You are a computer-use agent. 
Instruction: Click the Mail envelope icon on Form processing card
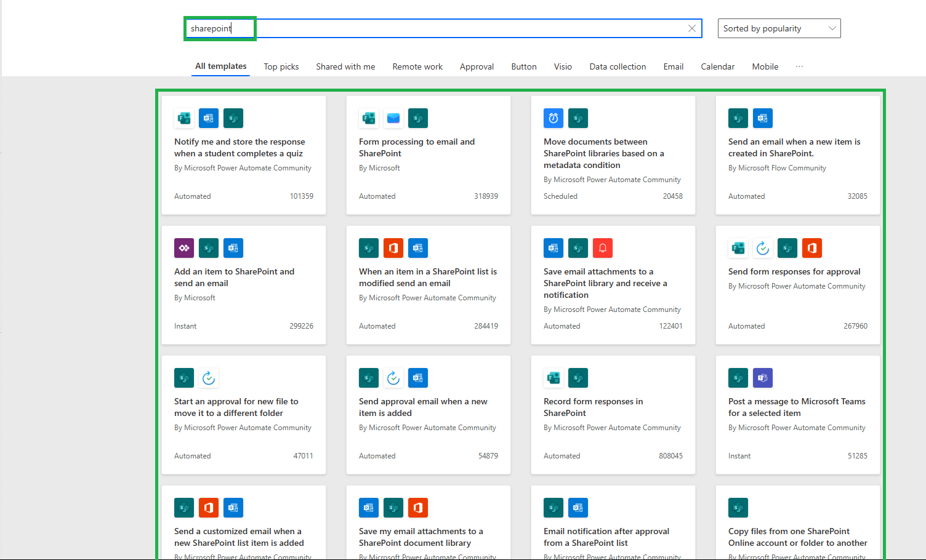(393, 118)
